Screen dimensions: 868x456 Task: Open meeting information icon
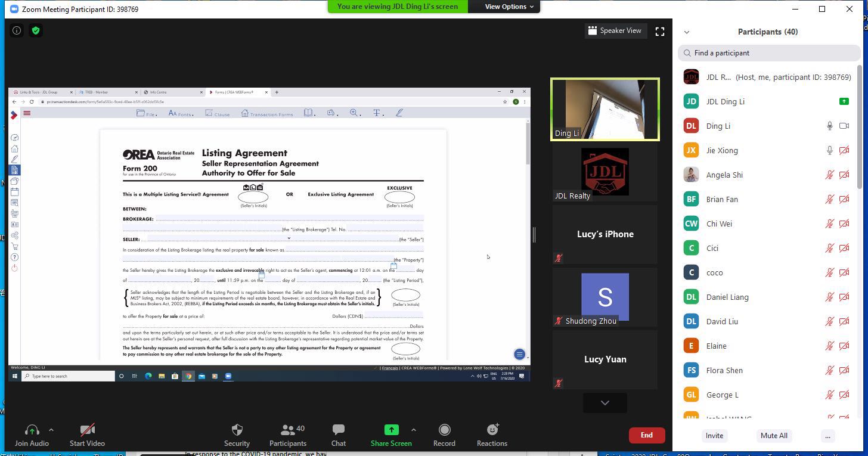tap(17, 30)
